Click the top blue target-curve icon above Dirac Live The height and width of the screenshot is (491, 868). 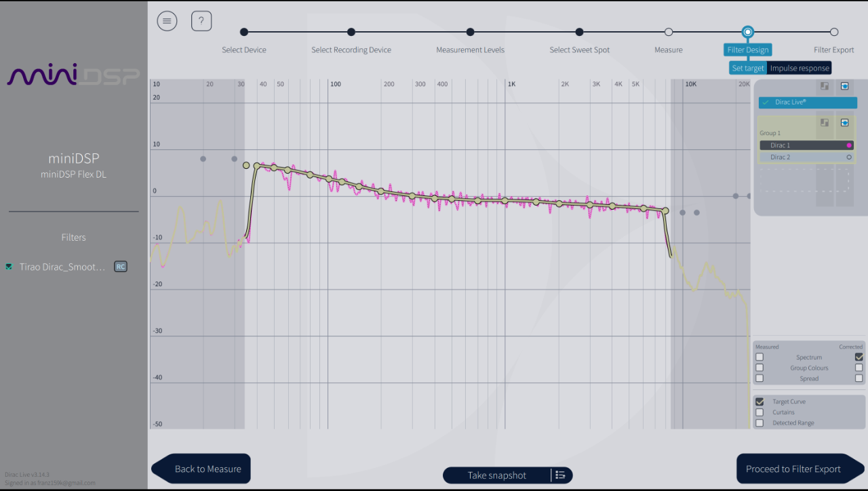pos(844,86)
